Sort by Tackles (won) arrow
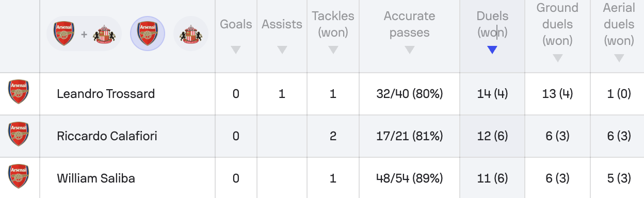This screenshot has width=644, height=198. tap(333, 50)
